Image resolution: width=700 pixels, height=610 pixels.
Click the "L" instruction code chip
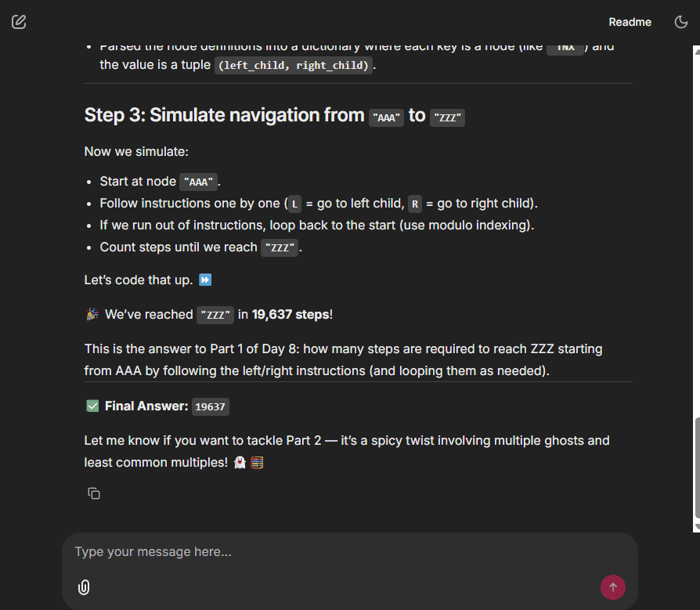294,204
